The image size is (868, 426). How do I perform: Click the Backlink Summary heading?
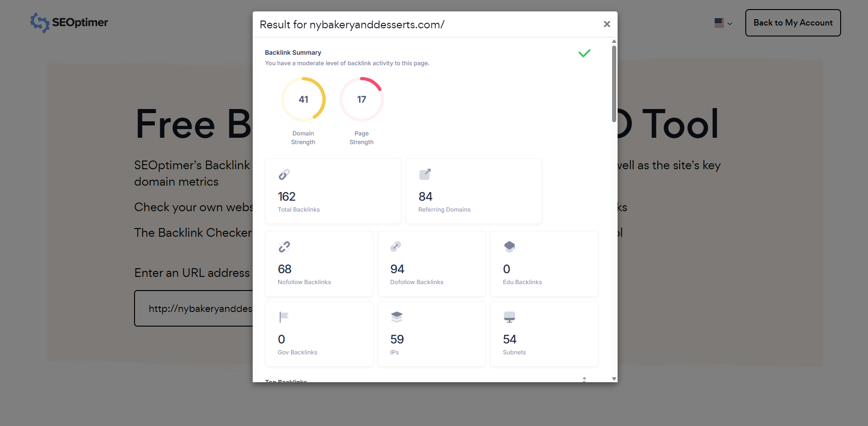tap(293, 52)
